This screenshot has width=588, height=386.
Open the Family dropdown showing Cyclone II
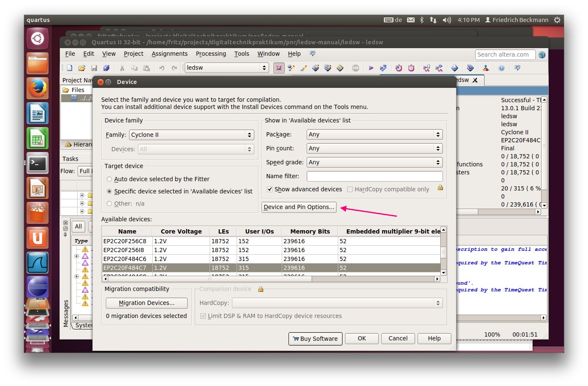click(192, 135)
